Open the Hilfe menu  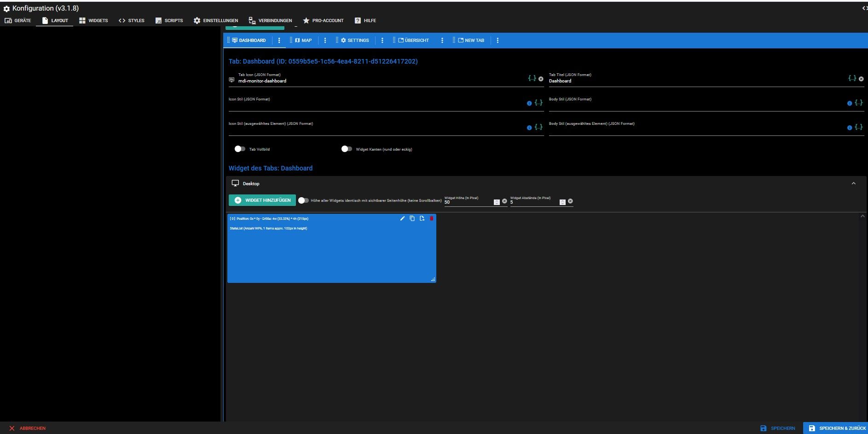[365, 20]
